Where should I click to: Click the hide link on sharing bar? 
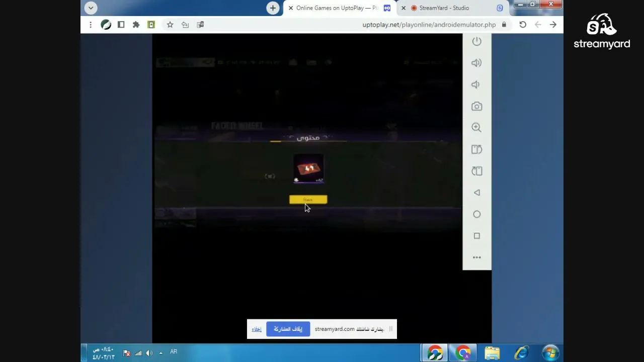(257, 329)
